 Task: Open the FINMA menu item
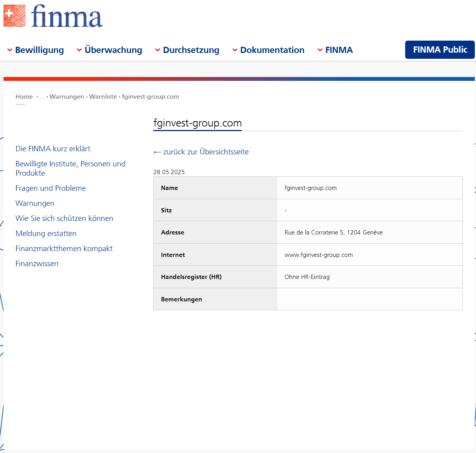pos(339,50)
